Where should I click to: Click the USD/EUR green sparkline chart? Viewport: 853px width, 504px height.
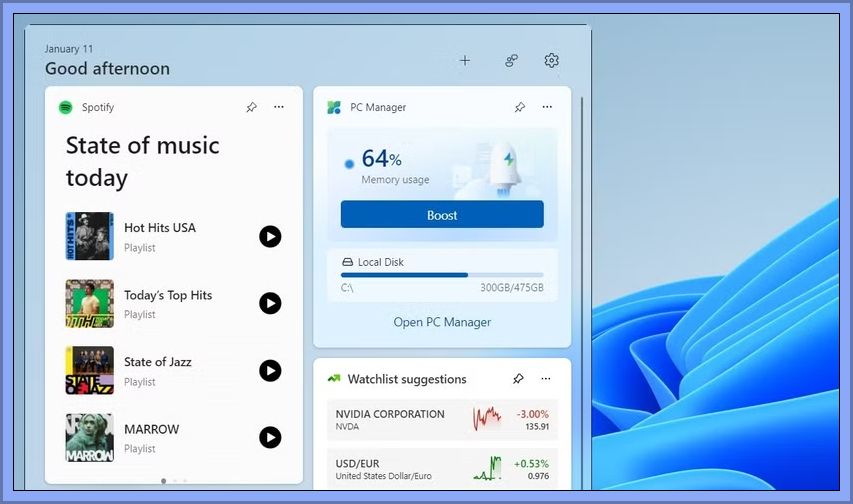(x=487, y=468)
